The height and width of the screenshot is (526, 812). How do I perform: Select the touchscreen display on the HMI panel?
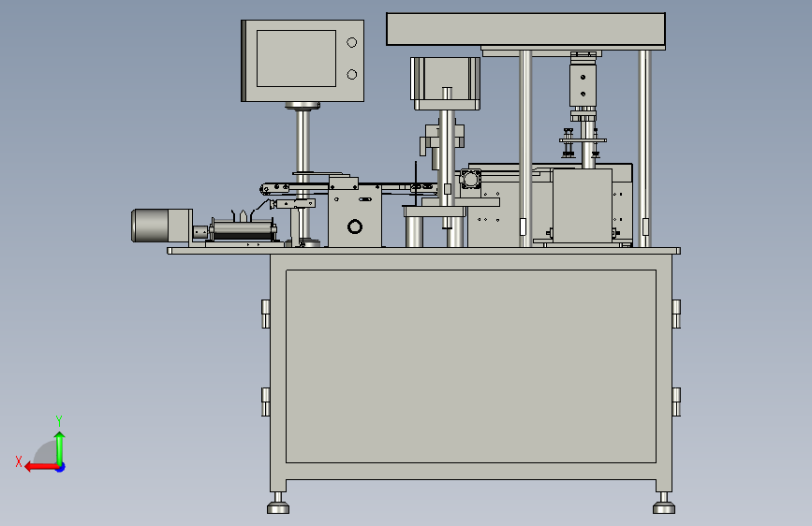tap(296, 59)
